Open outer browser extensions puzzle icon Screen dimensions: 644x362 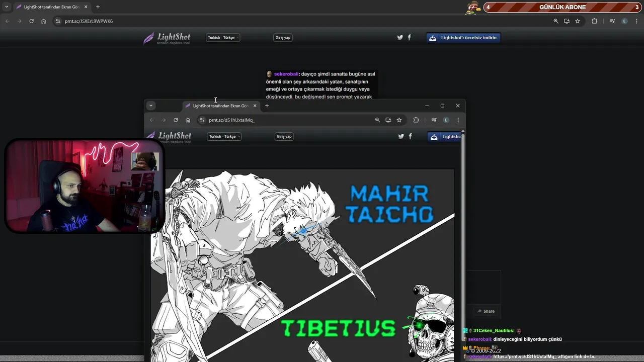tap(594, 21)
